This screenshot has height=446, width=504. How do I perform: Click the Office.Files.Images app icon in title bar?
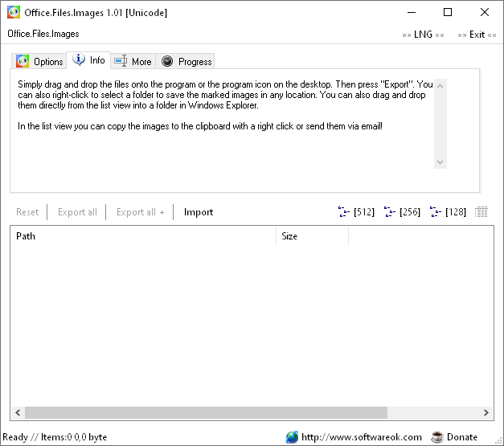[14, 12]
